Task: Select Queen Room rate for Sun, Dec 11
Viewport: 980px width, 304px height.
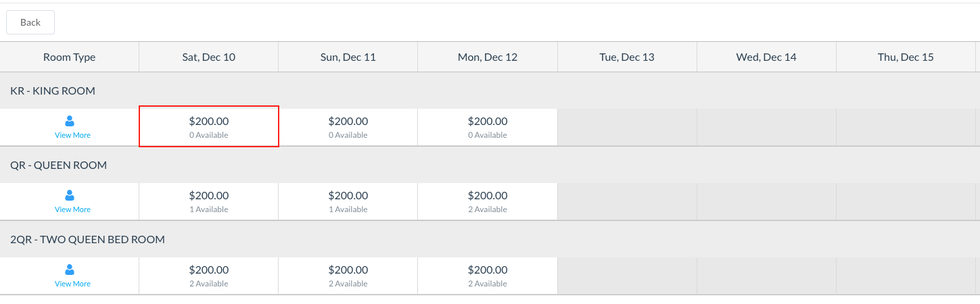Action: [x=348, y=201]
